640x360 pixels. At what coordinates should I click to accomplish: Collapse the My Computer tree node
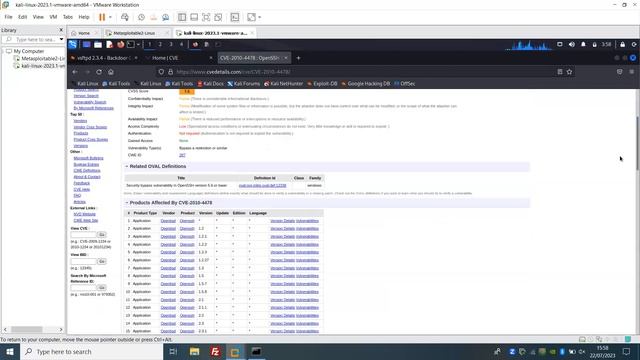[x=4, y=51]
